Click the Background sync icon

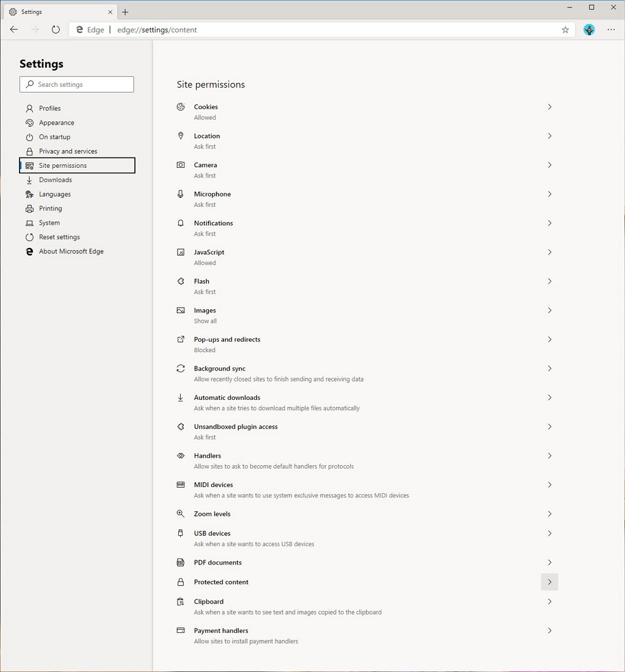coord(181,369)
